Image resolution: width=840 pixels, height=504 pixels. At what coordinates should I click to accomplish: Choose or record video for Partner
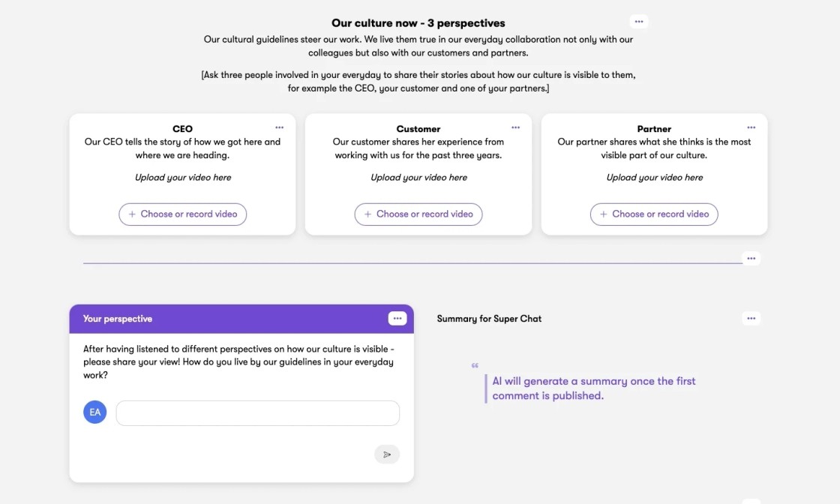click(x=654, y=214)
